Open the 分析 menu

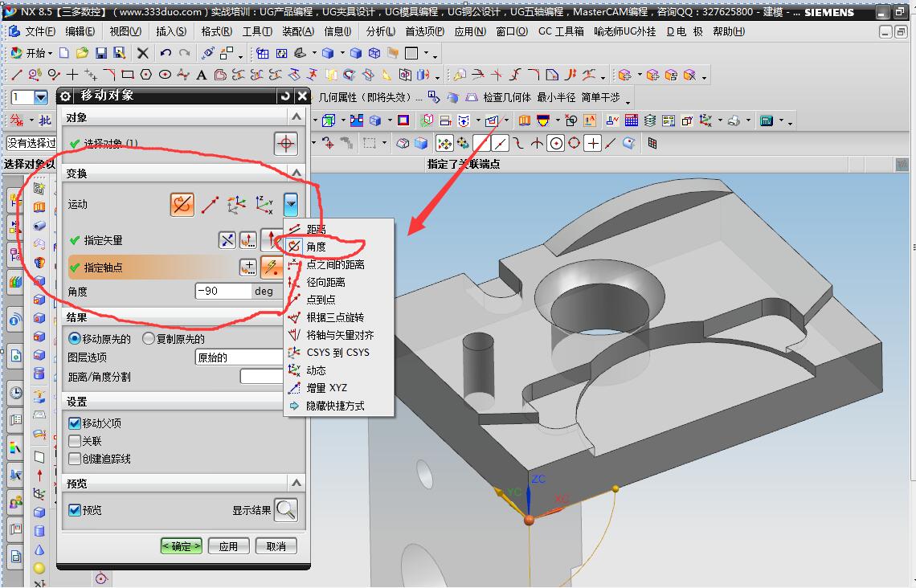click(x=380, y=31)
